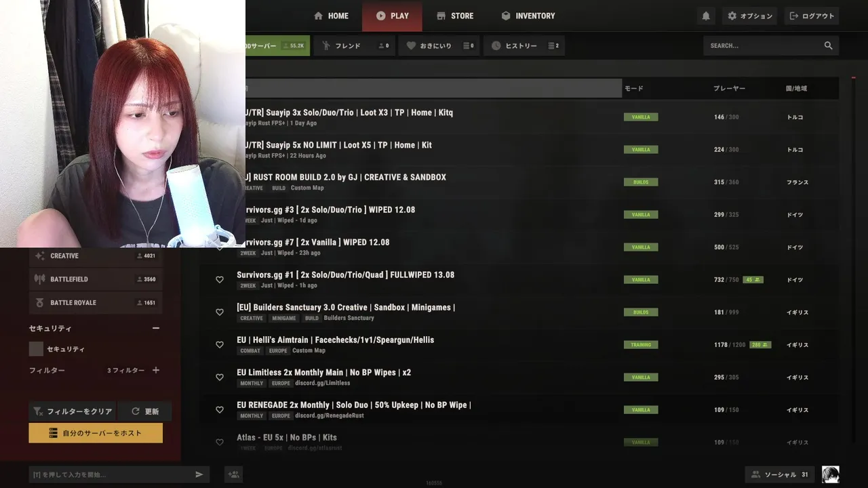Go to the INVENTORY tab
The width and height of the screenshot is (868, 488).
(528, 16)
